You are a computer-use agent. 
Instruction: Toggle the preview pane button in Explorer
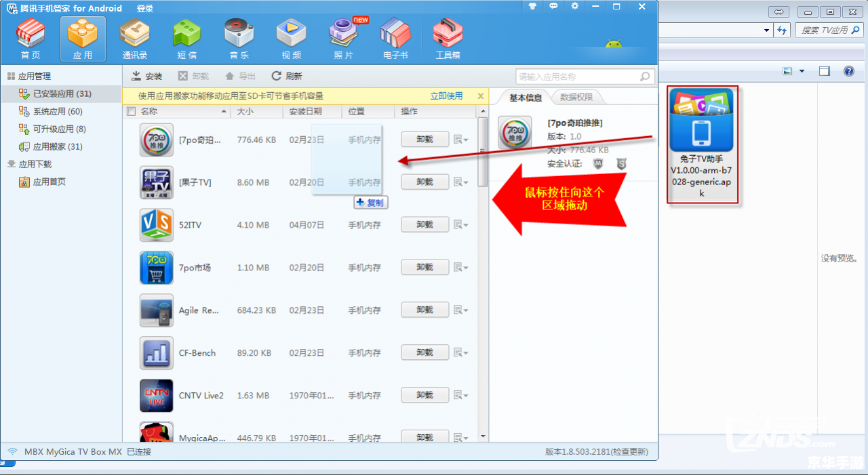point(825,71)
